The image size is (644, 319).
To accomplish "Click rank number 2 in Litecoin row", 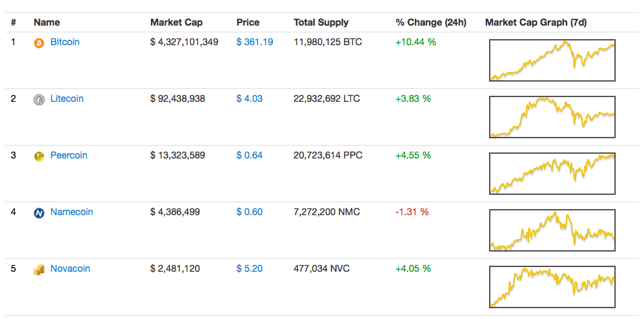I will point(13,98).
